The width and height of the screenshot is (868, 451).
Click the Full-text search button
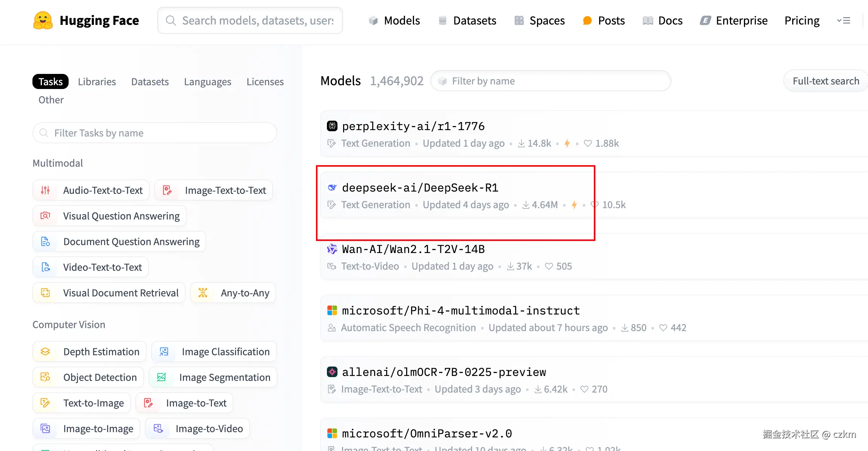tap(825, 81)
